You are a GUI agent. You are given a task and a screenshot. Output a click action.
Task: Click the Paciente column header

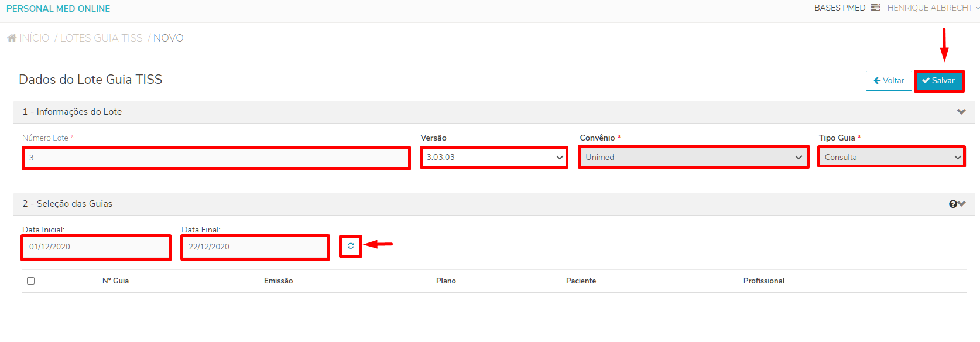tap(581, 281)
